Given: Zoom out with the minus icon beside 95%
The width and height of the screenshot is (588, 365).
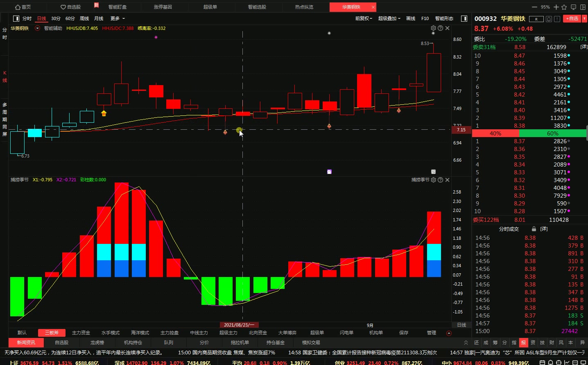Looking at the screenshot, I should click(x=534, y=7).
